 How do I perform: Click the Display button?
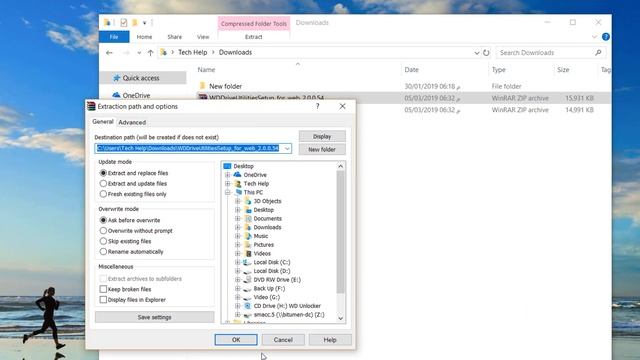click(x=322, y=136)
